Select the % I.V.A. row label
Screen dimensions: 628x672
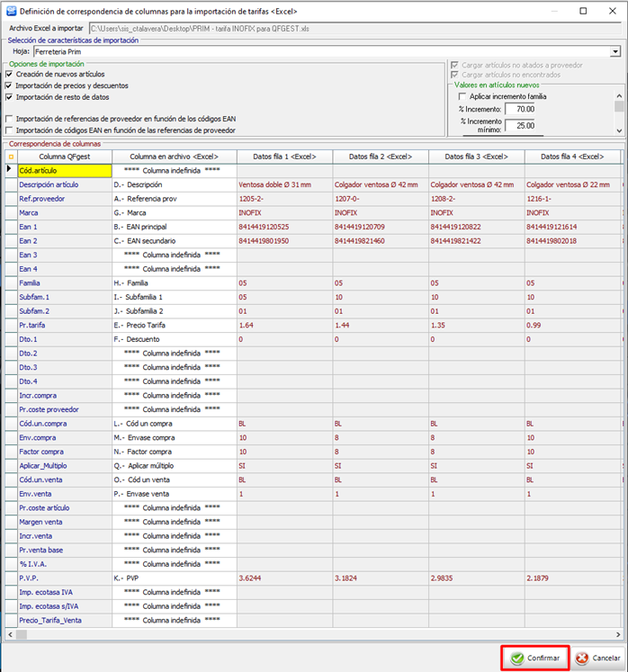pos(33,564)
